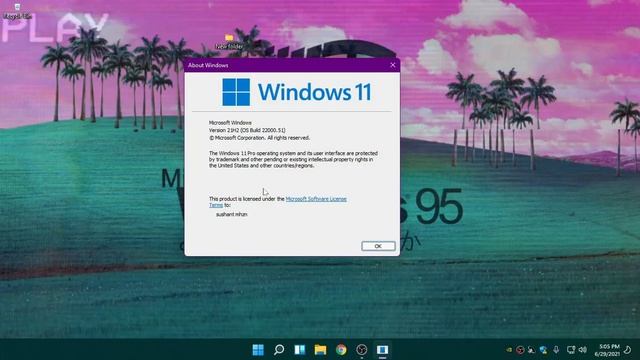Switch to OBS Studio on the taskbar
Screen dimensions: 640x360
(362, 350)
